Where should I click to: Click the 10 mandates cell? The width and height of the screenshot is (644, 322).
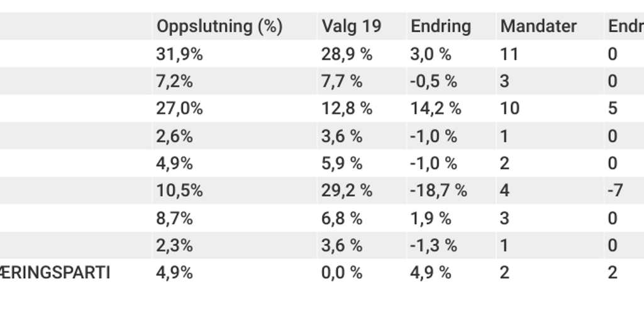tap(509, 109)
